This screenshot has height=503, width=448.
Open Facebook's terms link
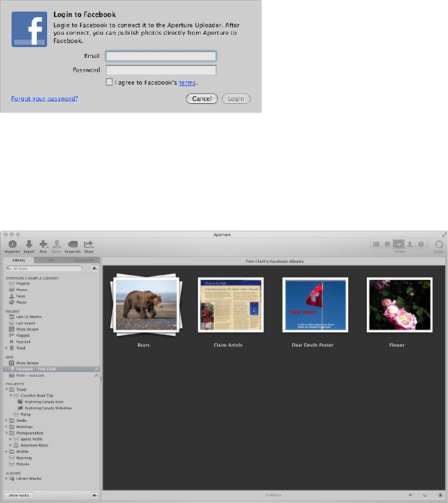(x=187, y=83)
